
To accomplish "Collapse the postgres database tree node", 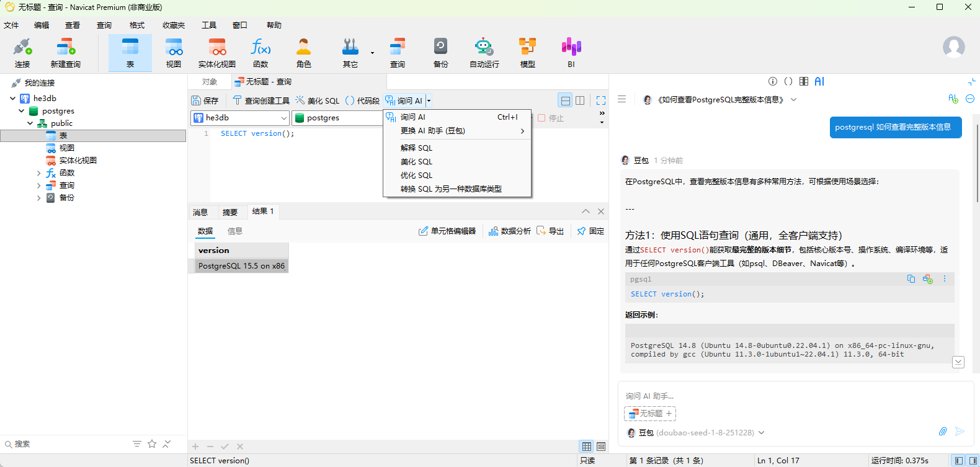I will pos(22,110).
